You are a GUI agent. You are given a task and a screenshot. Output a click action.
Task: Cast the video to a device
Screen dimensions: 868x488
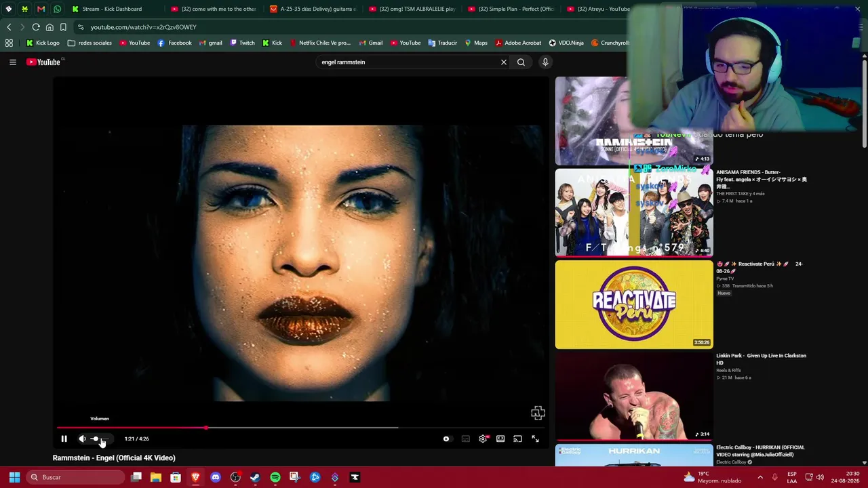(x=517, y=439)
